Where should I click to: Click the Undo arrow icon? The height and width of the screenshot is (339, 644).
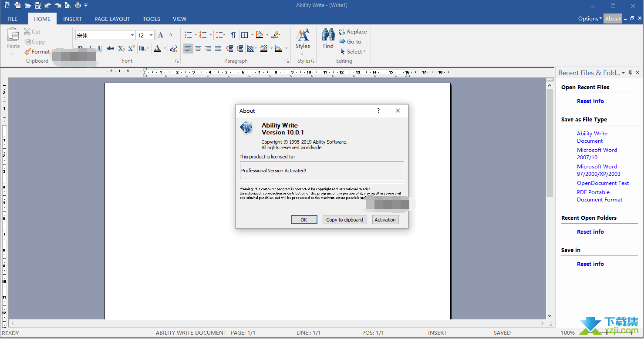(48, 5)
